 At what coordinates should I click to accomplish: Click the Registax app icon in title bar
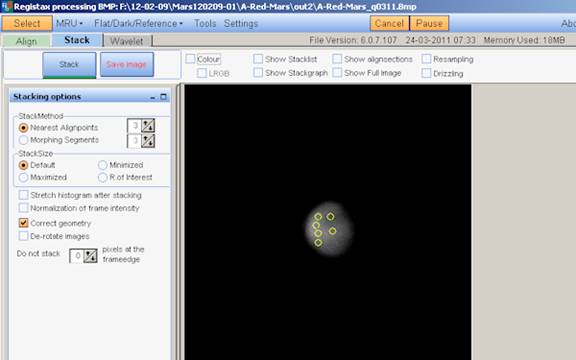[7, 6]
